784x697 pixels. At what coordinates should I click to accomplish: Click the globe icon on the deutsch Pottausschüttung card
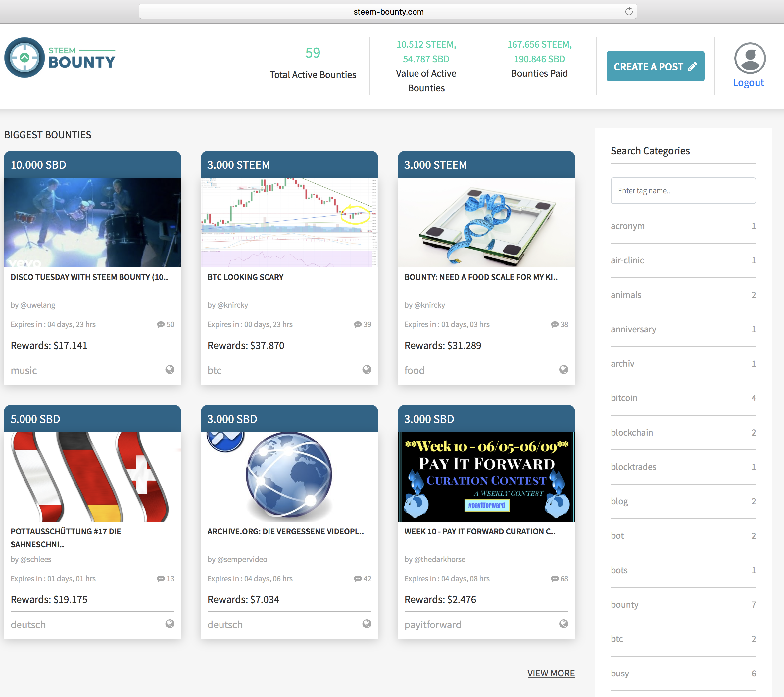tap(170, 624)
